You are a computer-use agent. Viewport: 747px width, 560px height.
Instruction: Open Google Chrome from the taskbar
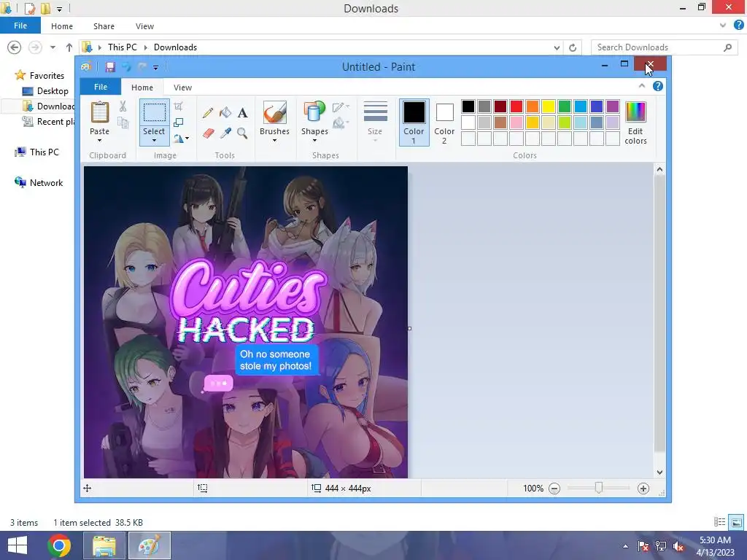click(59, 545)
